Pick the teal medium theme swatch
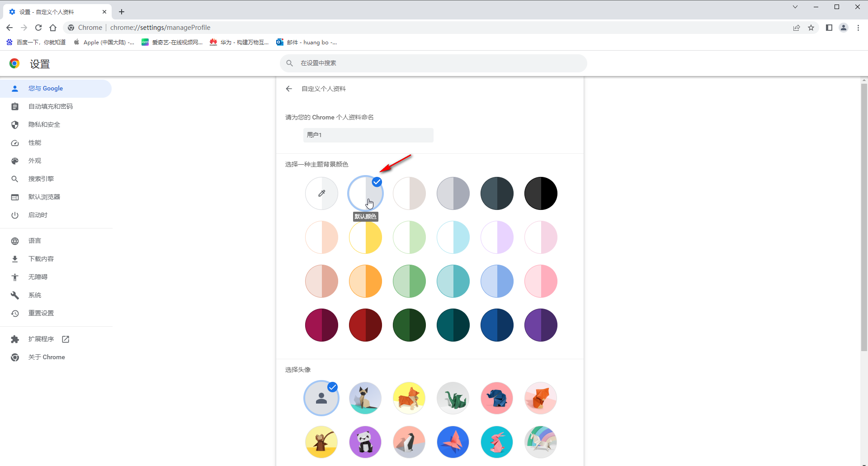The width and height of the screenshot is (868, 466). (x=453, y=281)
